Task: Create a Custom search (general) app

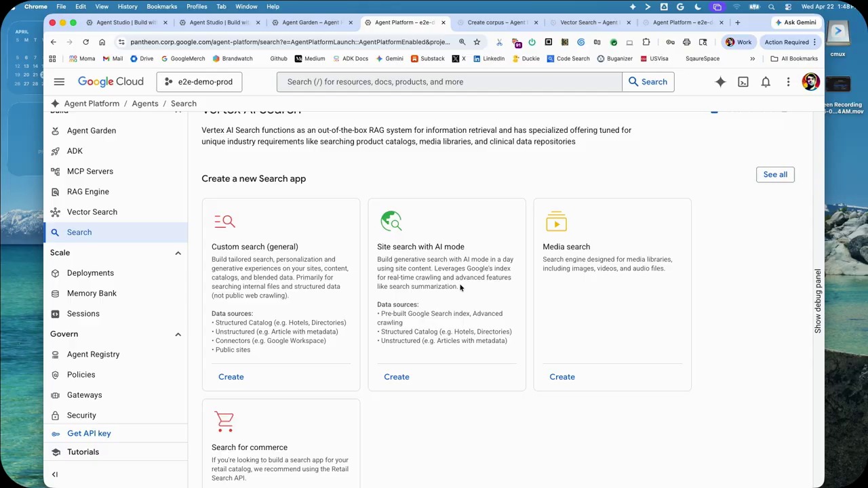Action: tap(231, 377)
